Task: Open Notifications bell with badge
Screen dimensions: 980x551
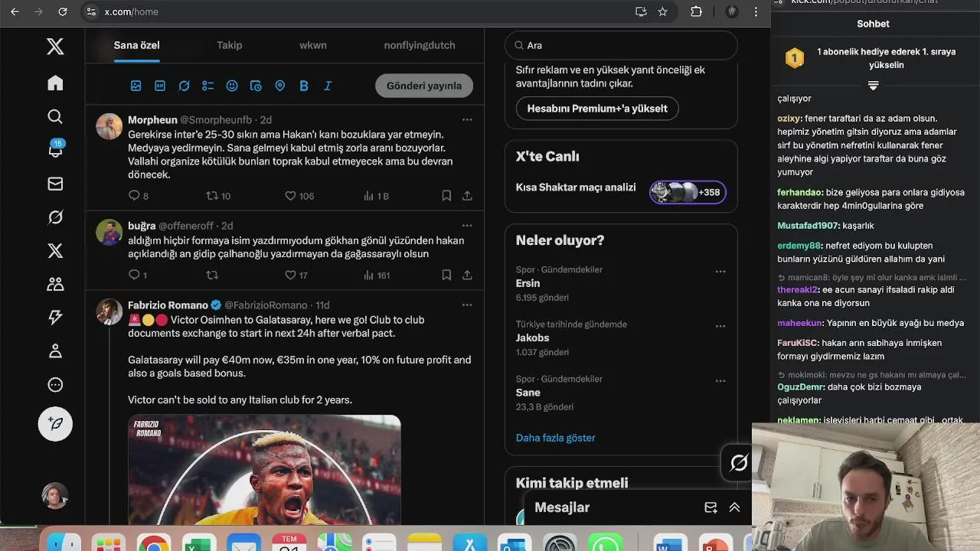Action: [x=55, y=149]
